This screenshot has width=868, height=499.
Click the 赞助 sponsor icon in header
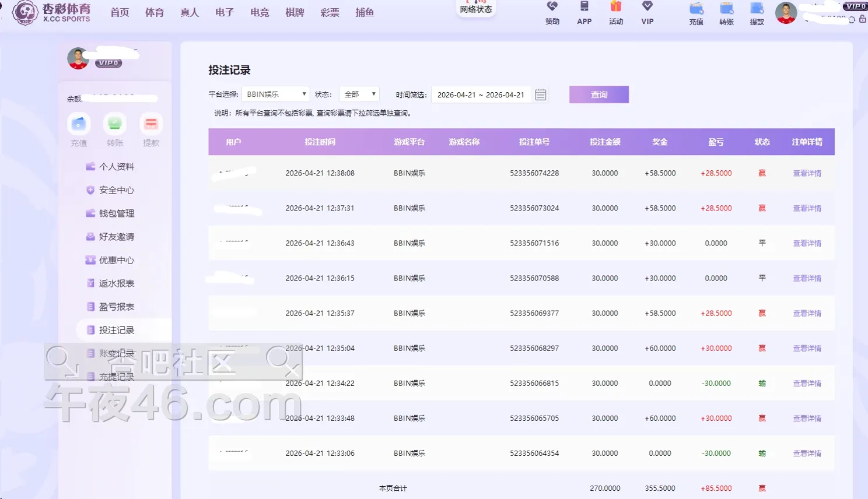552,7
